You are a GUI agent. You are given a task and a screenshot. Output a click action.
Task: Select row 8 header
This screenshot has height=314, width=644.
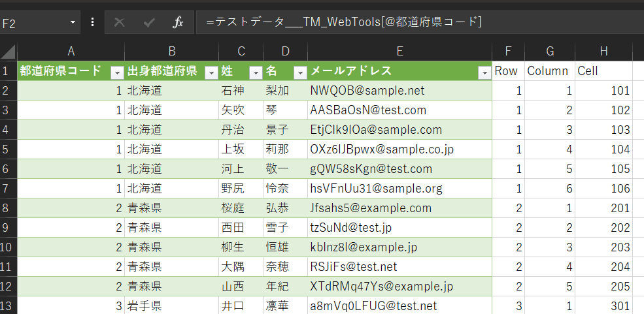[8, 208]
